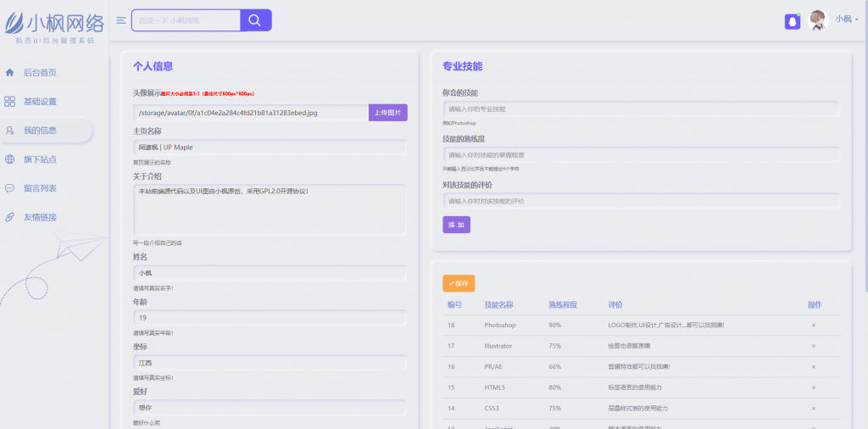868x429 pixels.
Task: Toggle the hamburger sidebar menu icon
Action: click(x=120, y=20)
